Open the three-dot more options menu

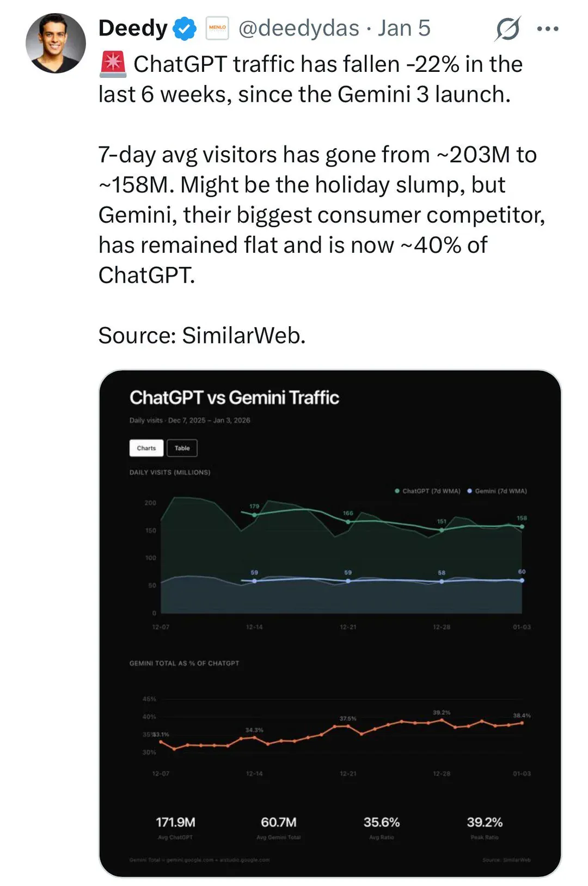548,29
